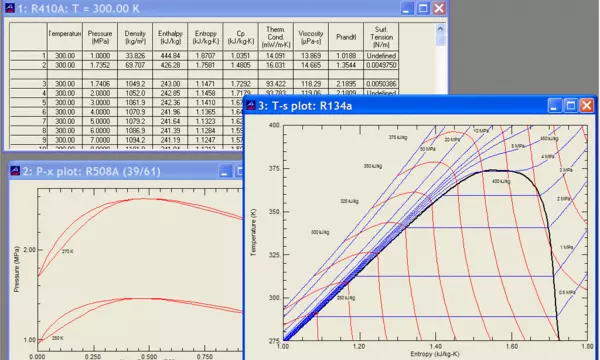Click the 1.7352 pressure cell in row 2
600x360 pixels.
100,65
